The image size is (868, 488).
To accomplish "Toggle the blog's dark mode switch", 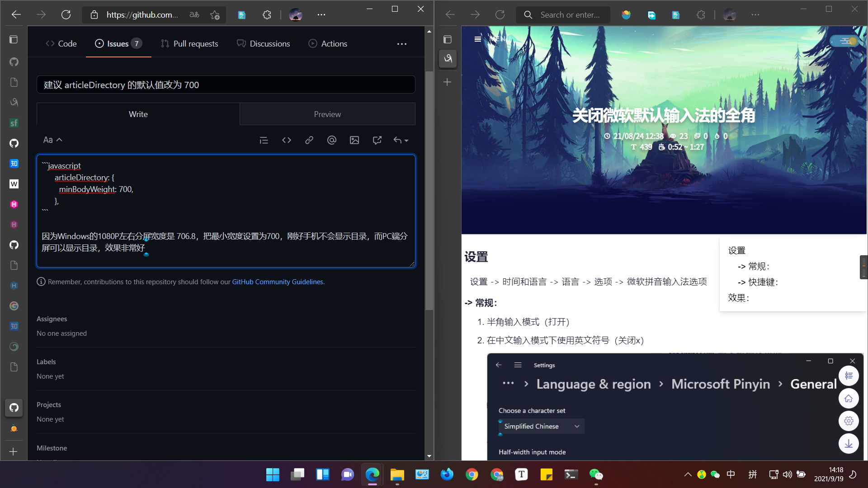I will 844,41.
